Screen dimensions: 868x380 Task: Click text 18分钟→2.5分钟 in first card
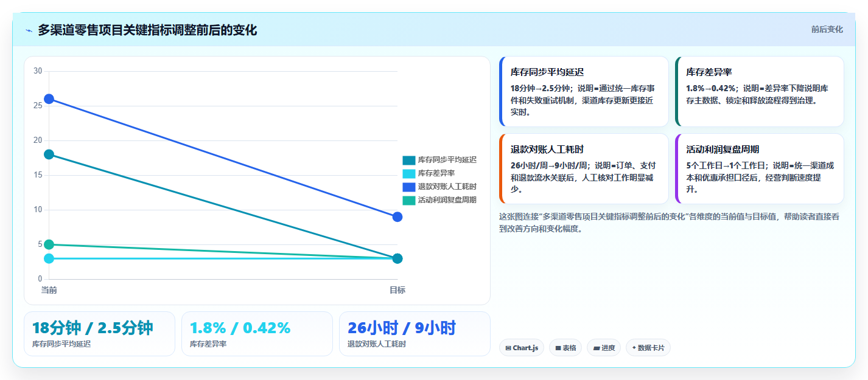coord(540,88)
